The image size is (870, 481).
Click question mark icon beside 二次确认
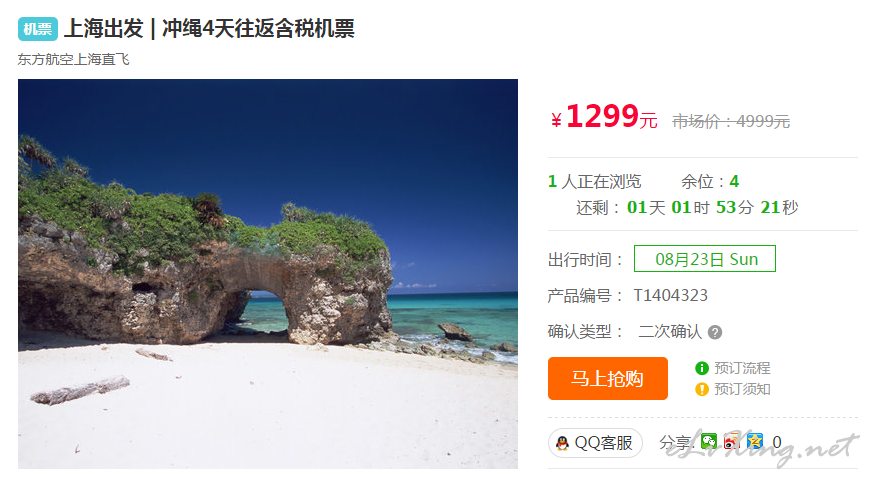(x=715, y=332)
